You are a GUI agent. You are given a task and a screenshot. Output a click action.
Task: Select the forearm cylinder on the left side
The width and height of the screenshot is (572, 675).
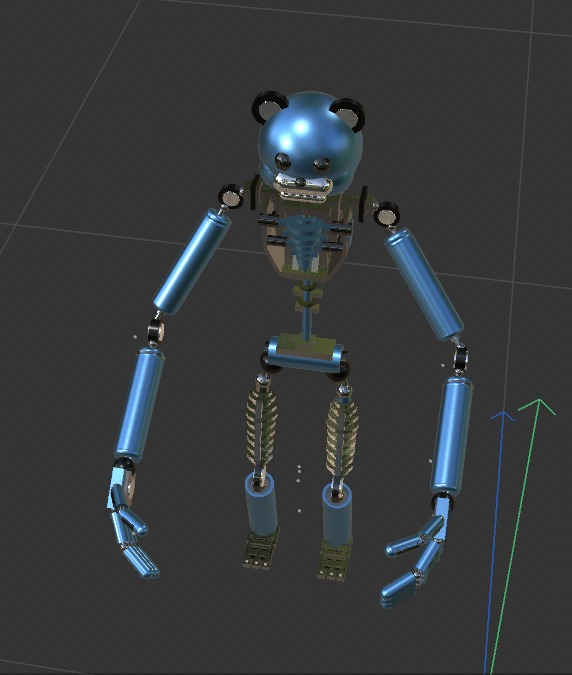point(139,404)
